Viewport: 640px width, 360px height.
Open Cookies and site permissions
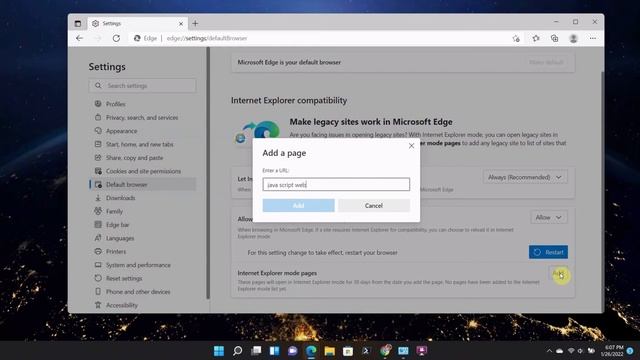(x=142, y=171)
